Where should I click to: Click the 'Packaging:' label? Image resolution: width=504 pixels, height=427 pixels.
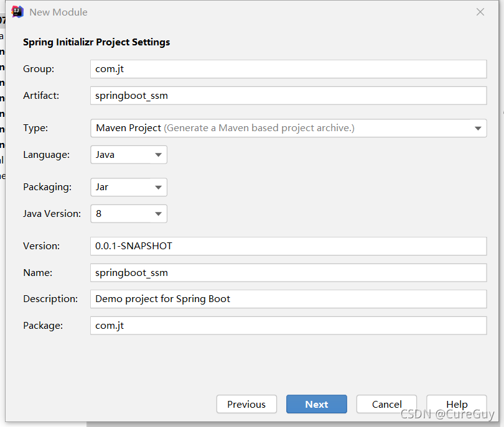[47, 187]
